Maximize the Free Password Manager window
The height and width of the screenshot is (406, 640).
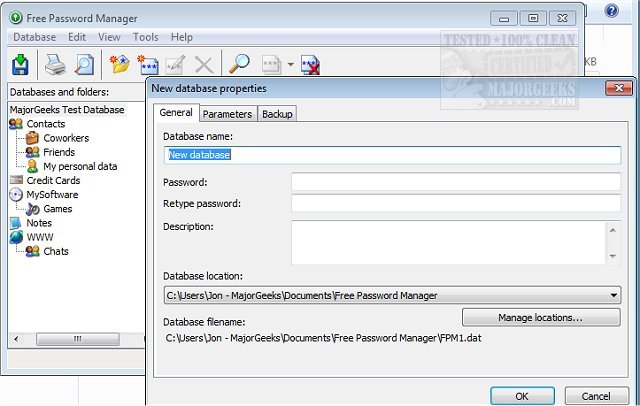tap(533, 18)
